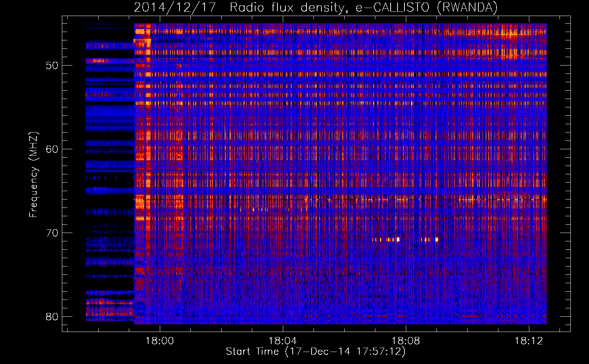The width and height of the screenshot is (589, 364).
Task: Click the 18:04 time tick label
Action: click(282, 341)
